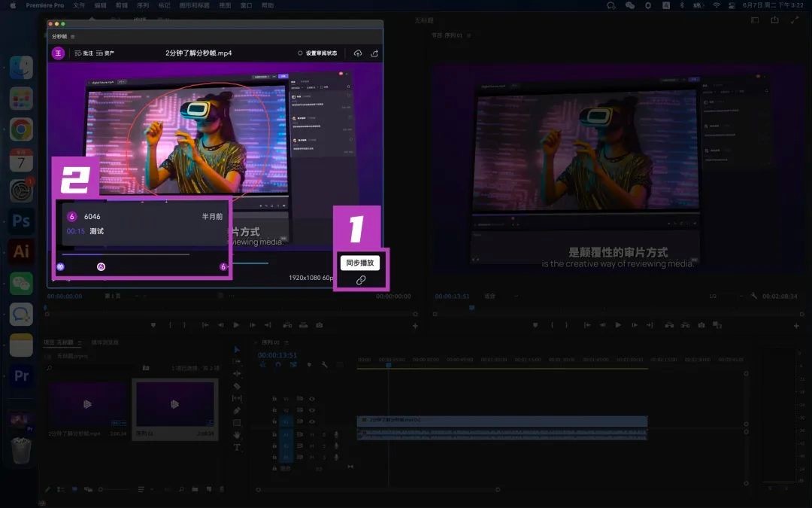This screenshot has width=812, height=508.
Task: Open Photoshop from the Dock
Action: pos(21,221)
